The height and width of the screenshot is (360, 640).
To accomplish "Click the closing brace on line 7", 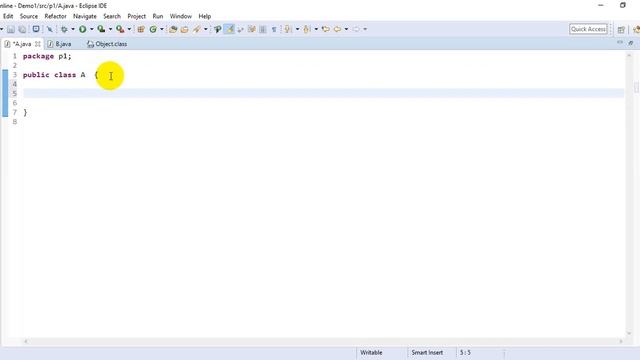I will coord(25,112).
